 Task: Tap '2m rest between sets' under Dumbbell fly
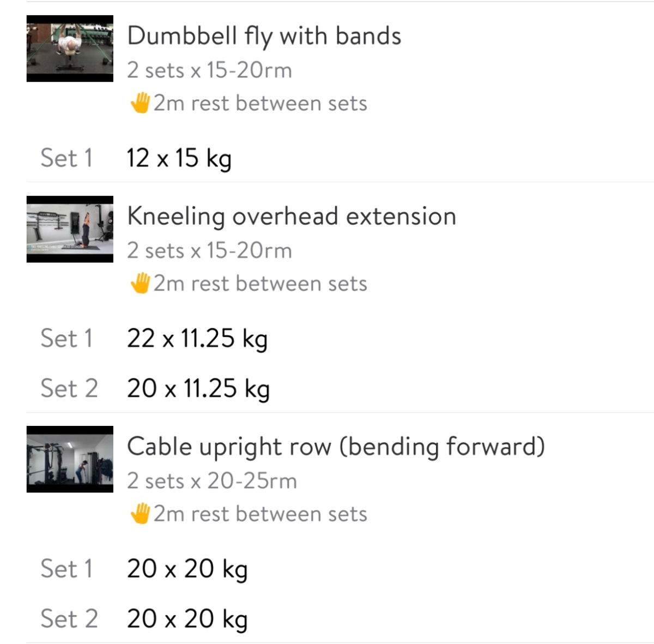260,103
